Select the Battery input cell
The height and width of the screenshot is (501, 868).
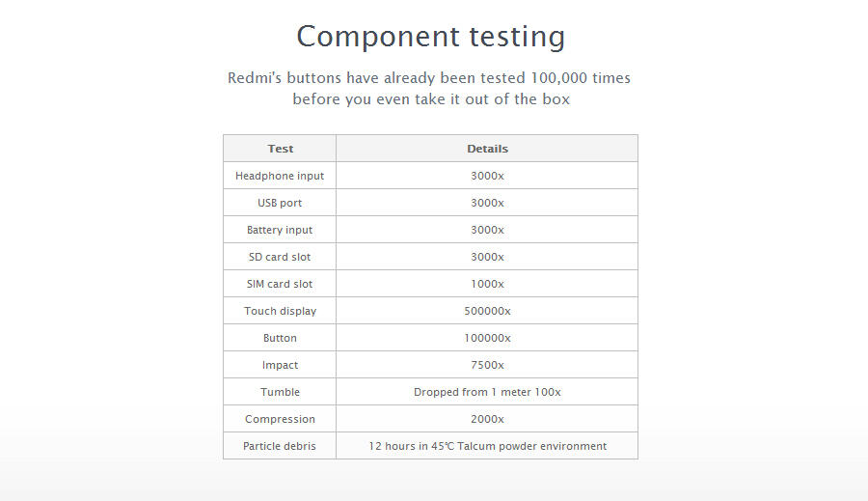pyautogui.click(x=280, y=230)
